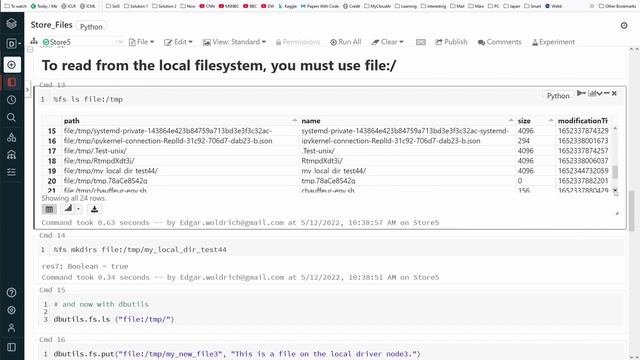Switch results to table view button
Viewport: 640px width, 360px height.
[x=49, y=209]
